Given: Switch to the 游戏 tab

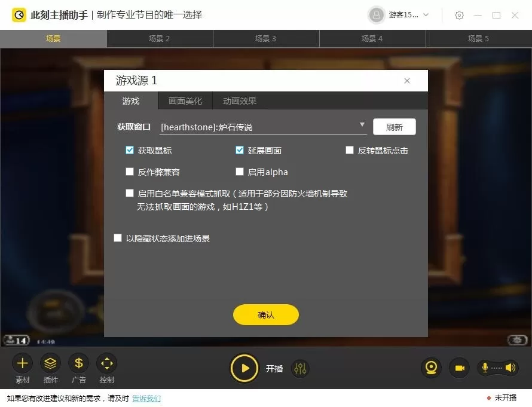Looking at the screenshot, I should (131, 101).
